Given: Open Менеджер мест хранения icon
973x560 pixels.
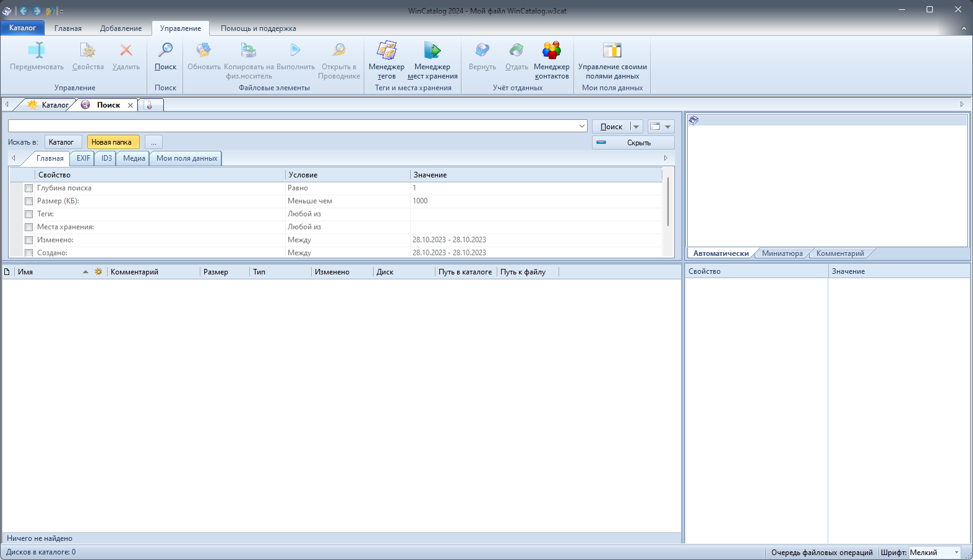Looking at the screenshot, I should click(x=432, y=51).
